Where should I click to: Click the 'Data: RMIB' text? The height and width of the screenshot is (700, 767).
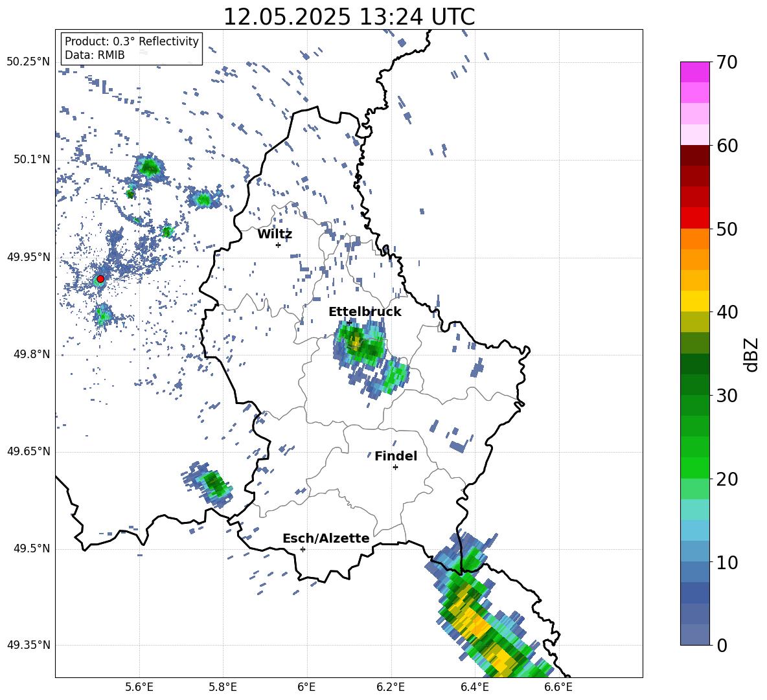(x=95, y=55)
